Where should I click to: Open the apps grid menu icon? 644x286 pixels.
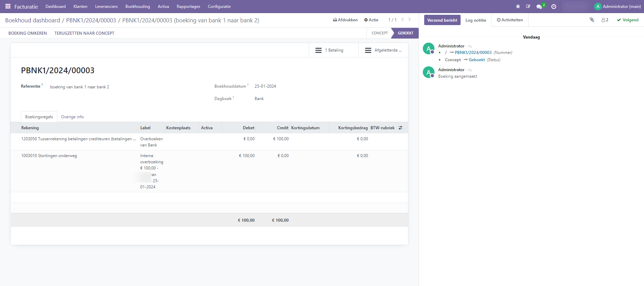tap(8, 7)
